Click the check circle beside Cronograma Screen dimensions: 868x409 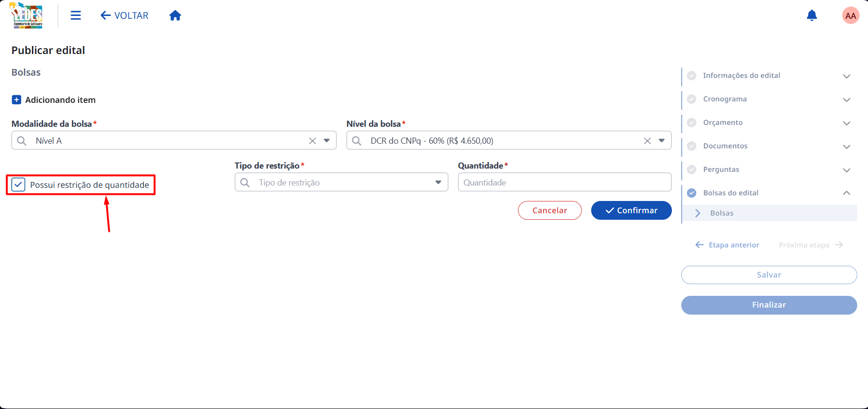(x=692, y=99)
